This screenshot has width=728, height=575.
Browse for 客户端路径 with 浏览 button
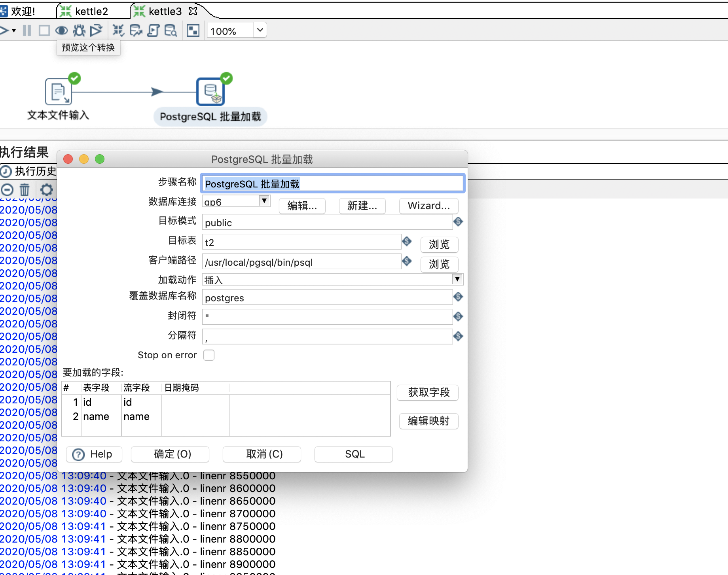point(439,264)
